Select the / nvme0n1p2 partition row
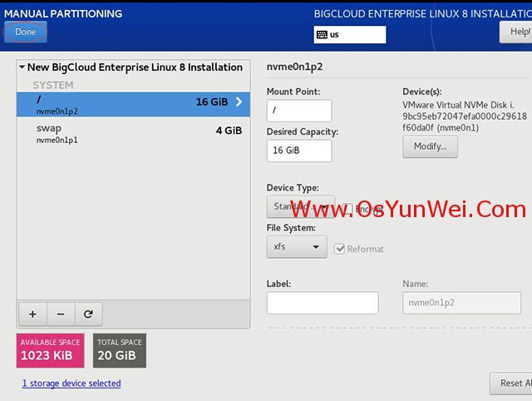Viewport: 532px width, 401px height. (133, 105)
